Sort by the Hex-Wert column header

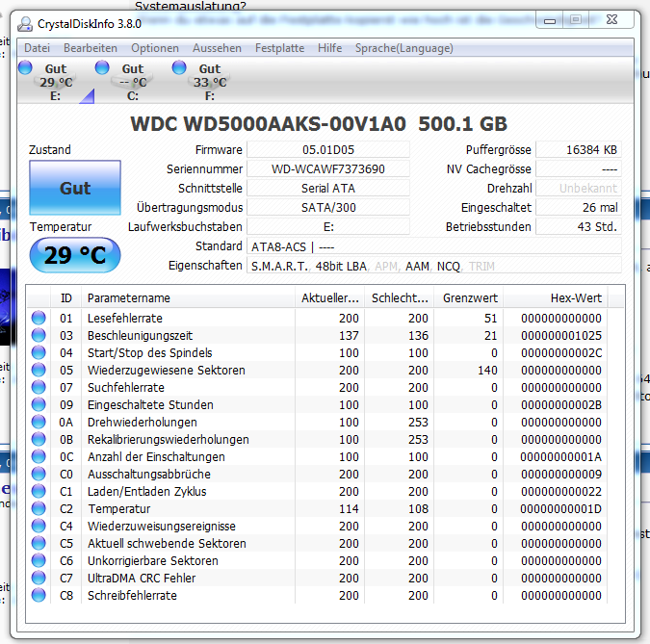(x=556, y=298)
